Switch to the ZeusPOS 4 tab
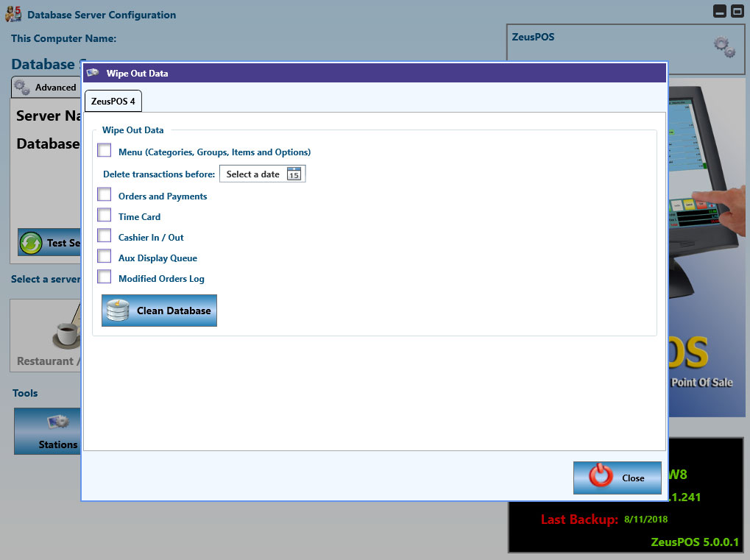 (113, 101)
